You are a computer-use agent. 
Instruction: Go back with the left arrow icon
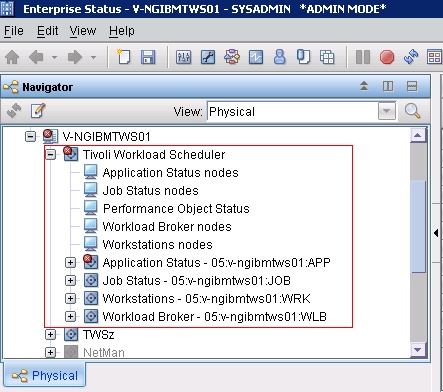click(x=36, y=57)
